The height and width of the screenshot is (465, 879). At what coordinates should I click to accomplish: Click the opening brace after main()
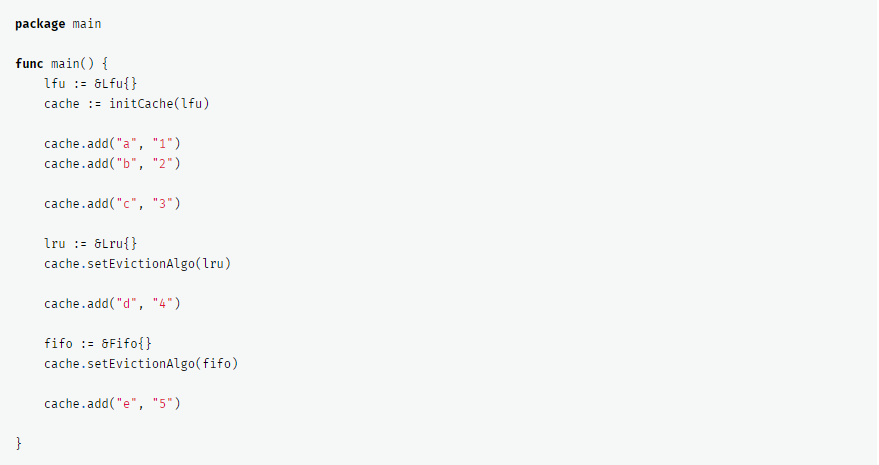105,63
